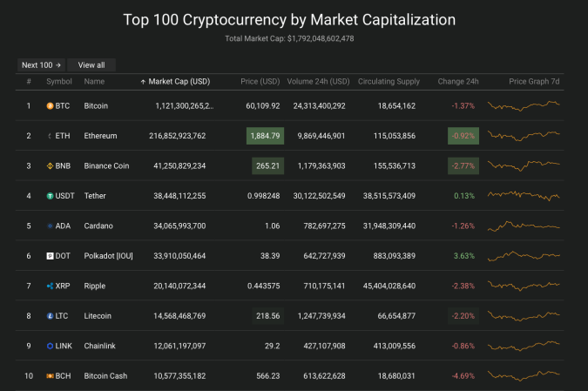Screen dimensions: 588x391
Task: Click the Ripple XRP coin icon
Action: pyautogui.click(x=50, y=286)
